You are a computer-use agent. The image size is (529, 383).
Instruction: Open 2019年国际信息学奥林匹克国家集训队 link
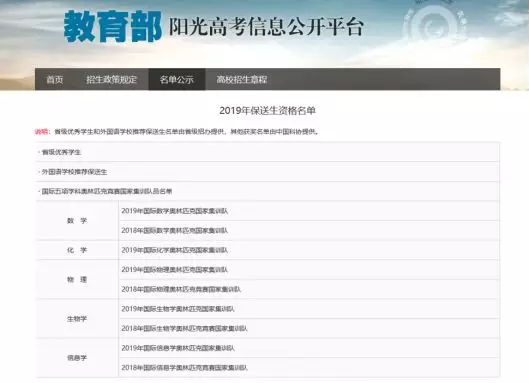pyautogui.click(x=178, y=348)
